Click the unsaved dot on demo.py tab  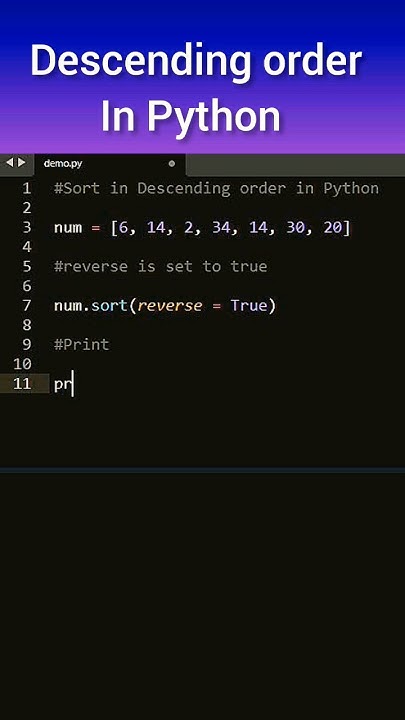(172, 163)
